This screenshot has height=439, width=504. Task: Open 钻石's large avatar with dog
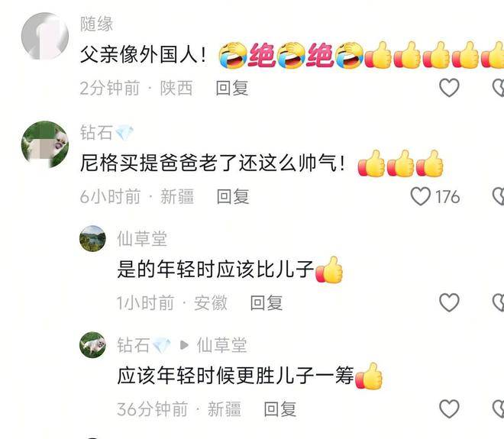tap(45, 144)
